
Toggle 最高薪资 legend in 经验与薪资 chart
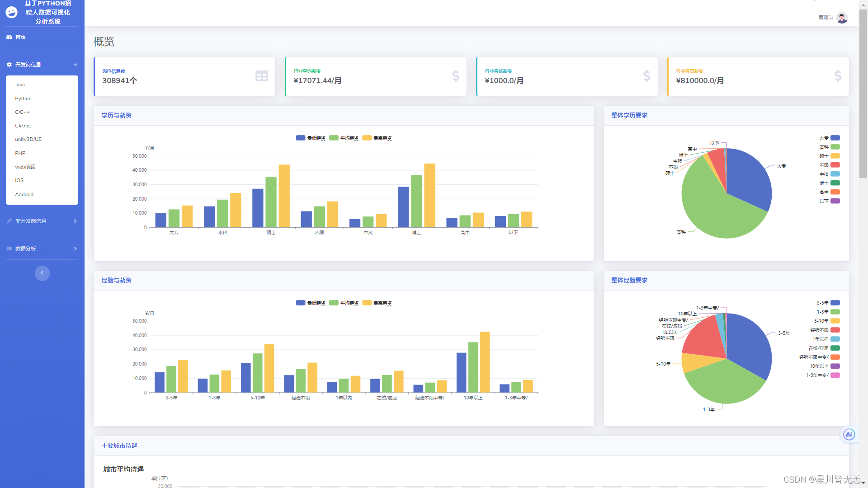[367, 303]
